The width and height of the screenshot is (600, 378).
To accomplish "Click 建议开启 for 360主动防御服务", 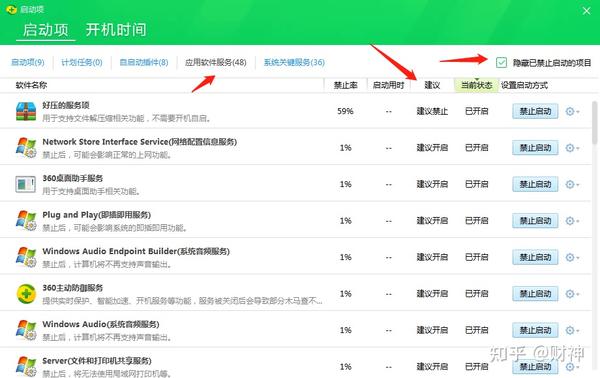I will [x=432, y=294].
